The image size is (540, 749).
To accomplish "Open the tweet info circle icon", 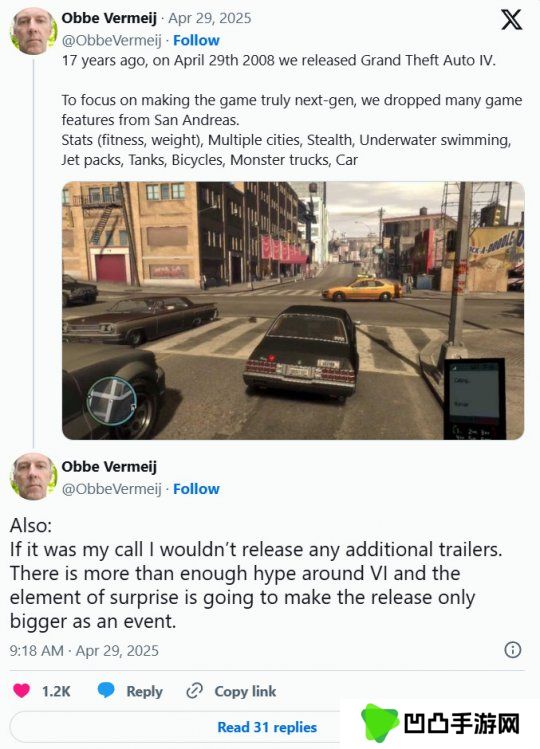I will (513, 650).
